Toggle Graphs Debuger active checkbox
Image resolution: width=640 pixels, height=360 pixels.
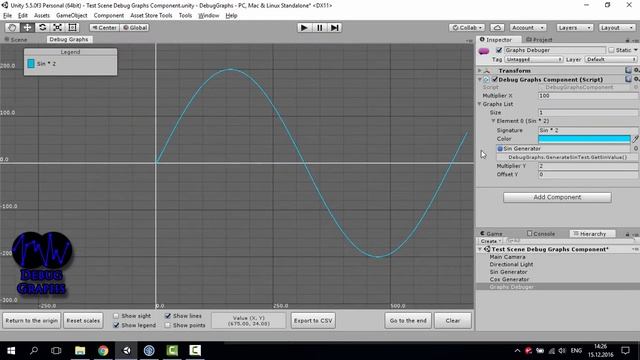pyautogui.click(x=499, y=50)
